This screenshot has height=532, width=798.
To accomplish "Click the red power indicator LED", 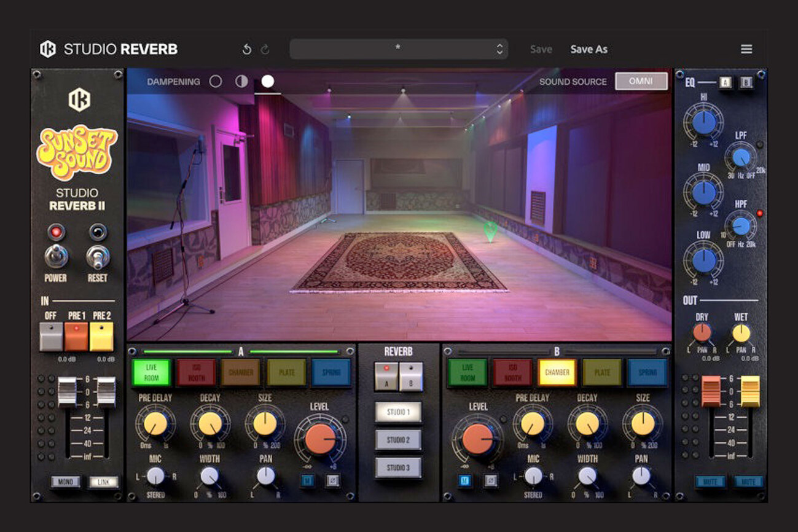I will click(57, 232).
